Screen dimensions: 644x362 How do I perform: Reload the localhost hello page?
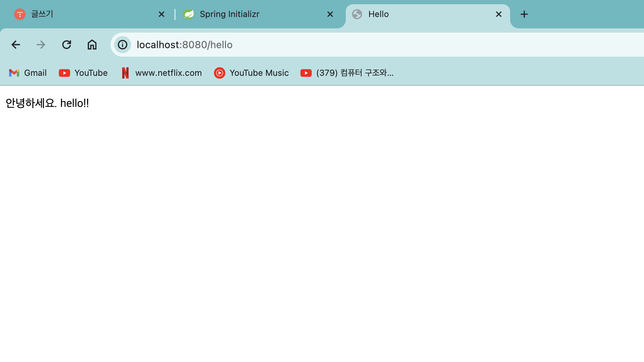[x=67, y=45]
